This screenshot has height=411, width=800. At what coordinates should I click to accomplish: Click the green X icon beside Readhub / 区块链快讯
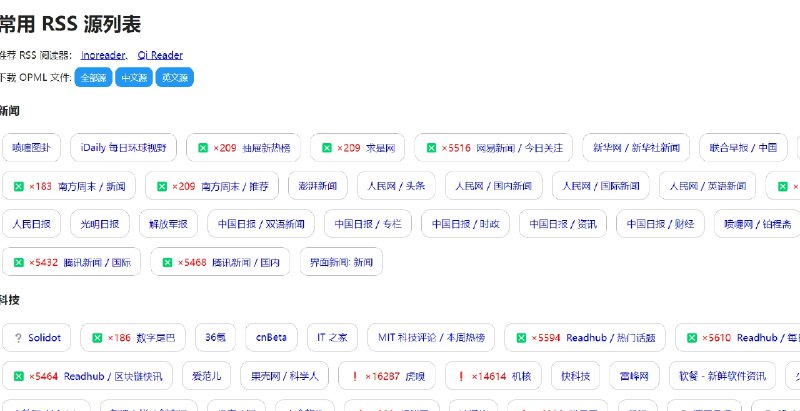click(x=19, y=376)
